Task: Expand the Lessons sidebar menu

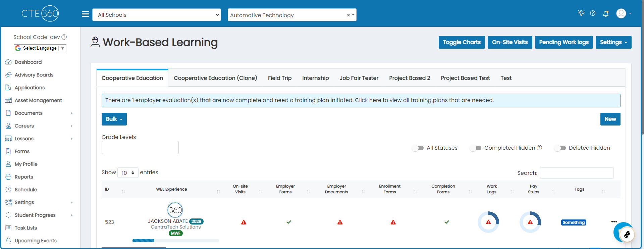Action: (40, 139)
